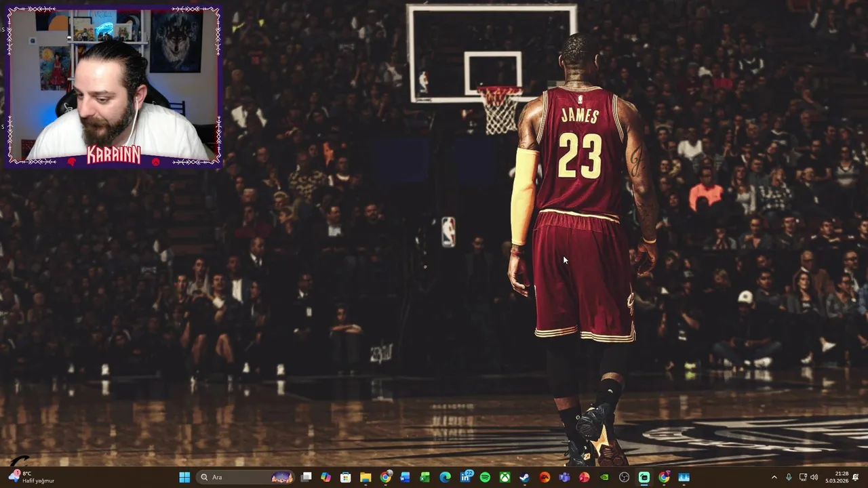The width and height of the screenshot is (868, 488).
Task: Open Task View on taskbar
Action: [307, 477]
